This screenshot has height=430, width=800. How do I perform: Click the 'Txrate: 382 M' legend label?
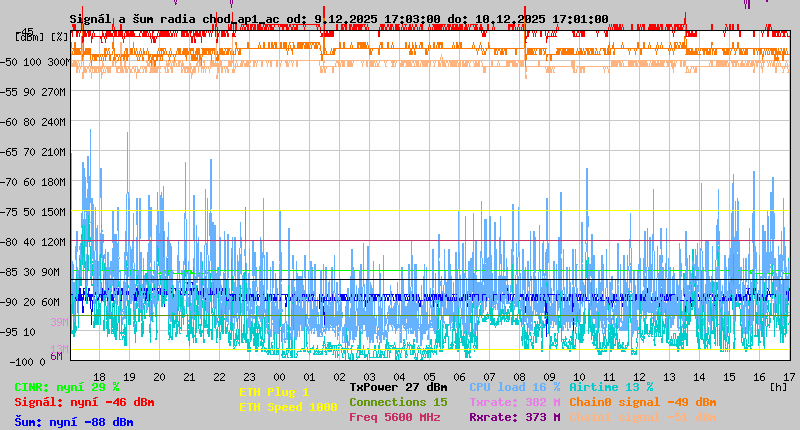pos(515,402)
